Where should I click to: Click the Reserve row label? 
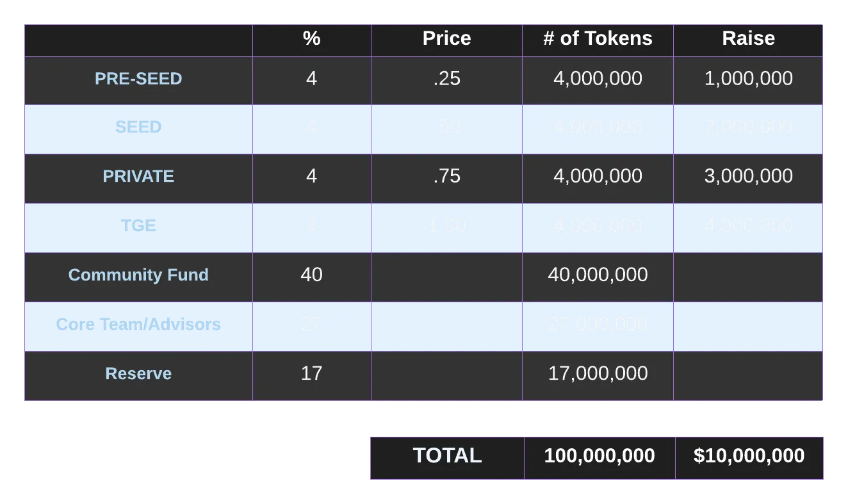point(138,373)
